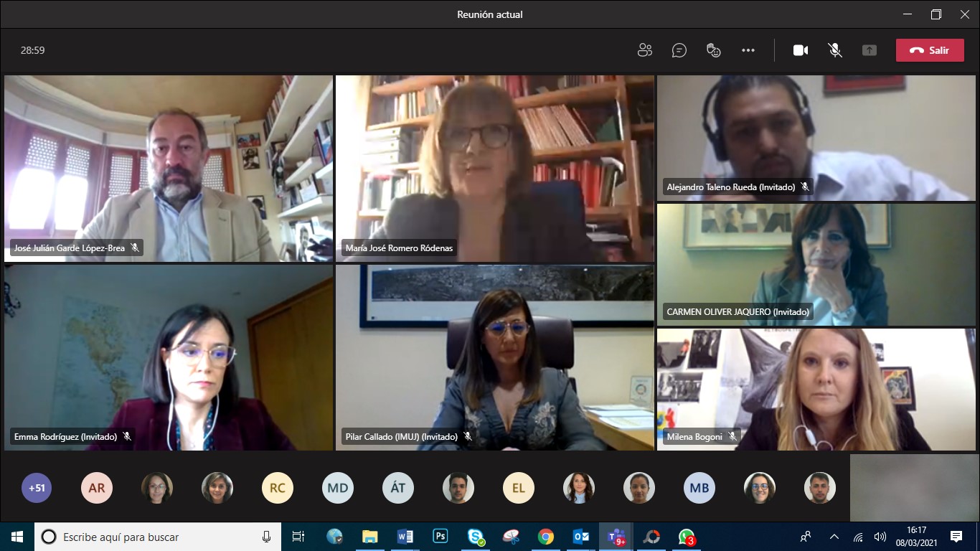Select the RC participant avatar
The width and height of the screenshot is (980, 551).
click(278, 488)
